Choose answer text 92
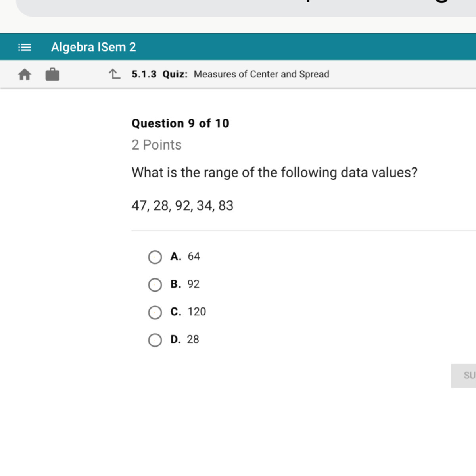Image resolution: width=476 pixels, height=476 pixels. tap(193, 284)
